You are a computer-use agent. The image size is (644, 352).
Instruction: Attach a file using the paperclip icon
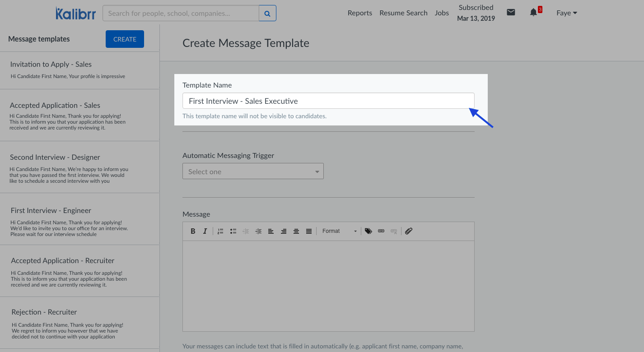click(x=408, y=231)
